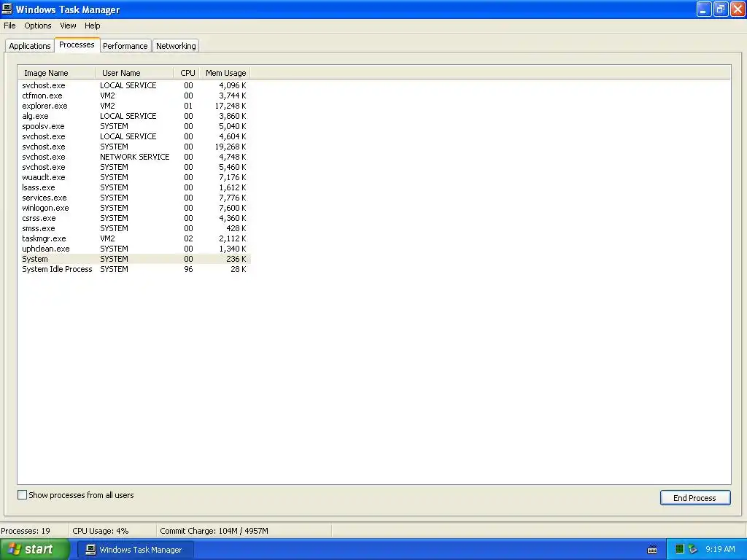Click the End Process button

click(x=694, y=497)
